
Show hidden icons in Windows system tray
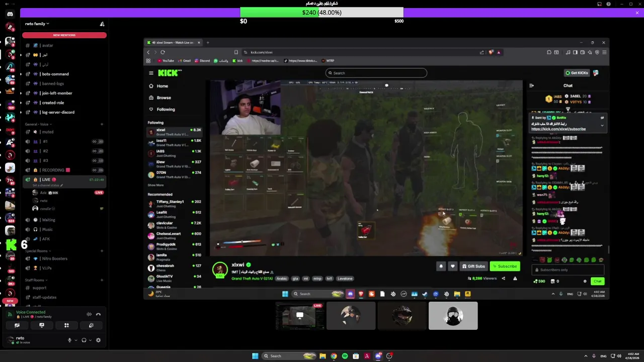[586, 356]
